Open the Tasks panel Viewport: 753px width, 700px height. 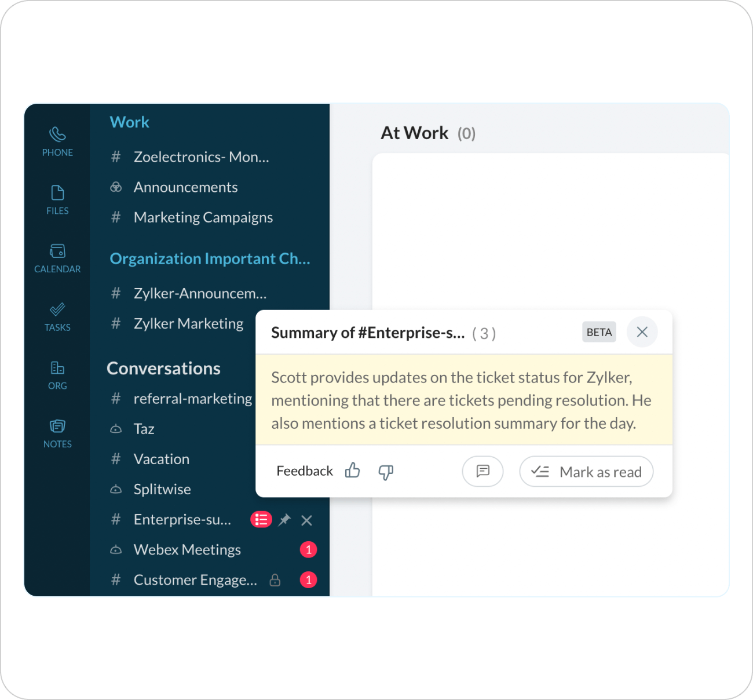(x=57, y=316)
